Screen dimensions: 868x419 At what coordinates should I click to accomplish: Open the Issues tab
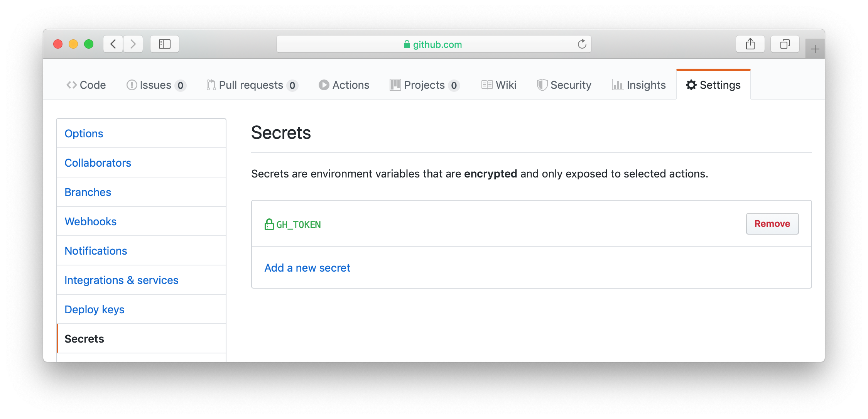156,85
